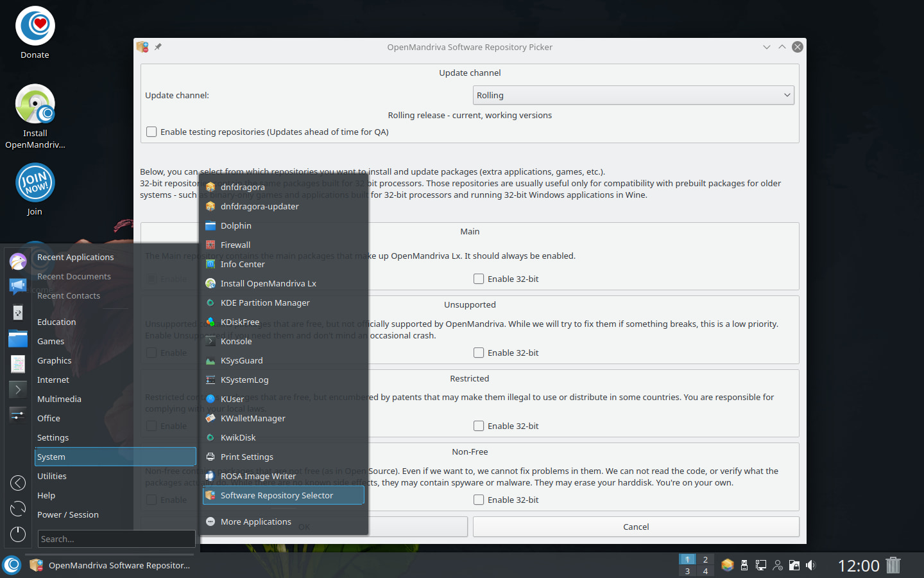The width and height of the screenshot is (924, 578).
Task: Launch Firewall from System submenu
Action: click(284, 245)
